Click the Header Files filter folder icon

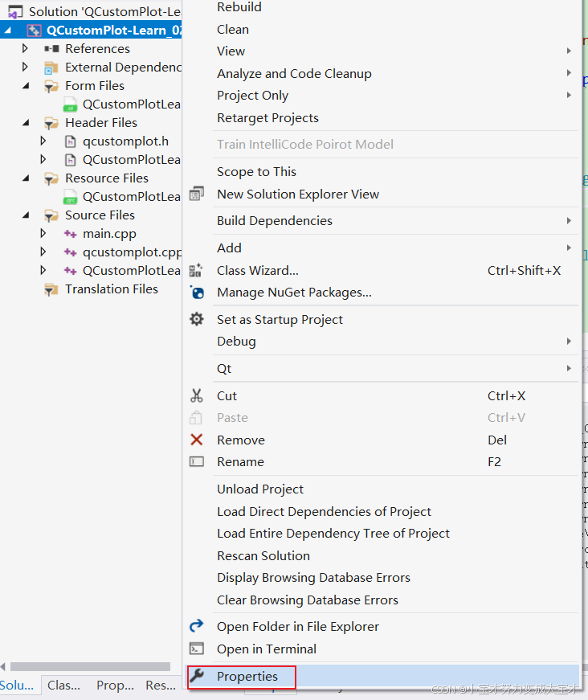coord(51,123)
